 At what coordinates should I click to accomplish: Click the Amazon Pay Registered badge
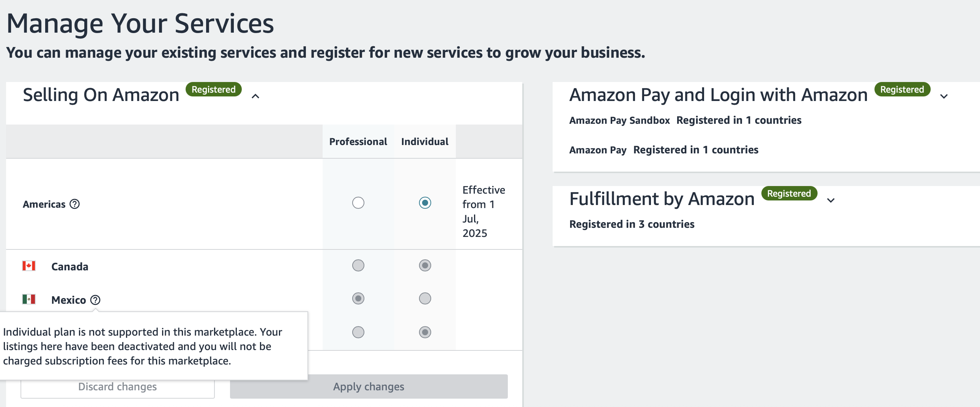tap(902, 89)
